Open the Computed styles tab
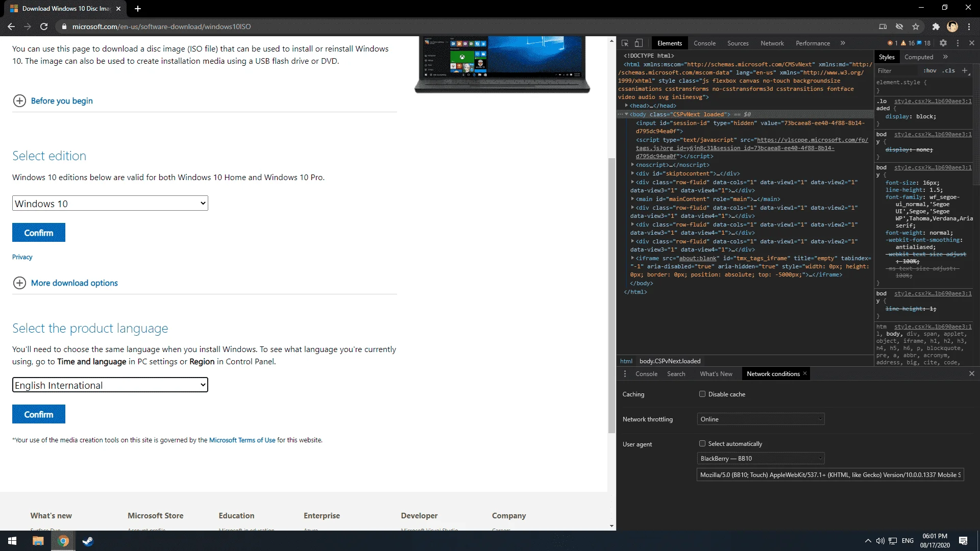This screenshot has width=980, height=551. click(x=919, y=57)
